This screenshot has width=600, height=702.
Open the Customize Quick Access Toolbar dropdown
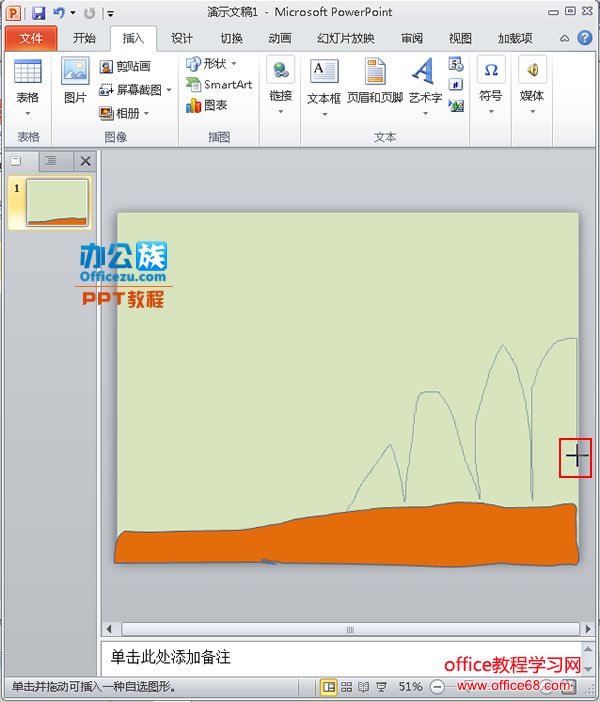110,13
